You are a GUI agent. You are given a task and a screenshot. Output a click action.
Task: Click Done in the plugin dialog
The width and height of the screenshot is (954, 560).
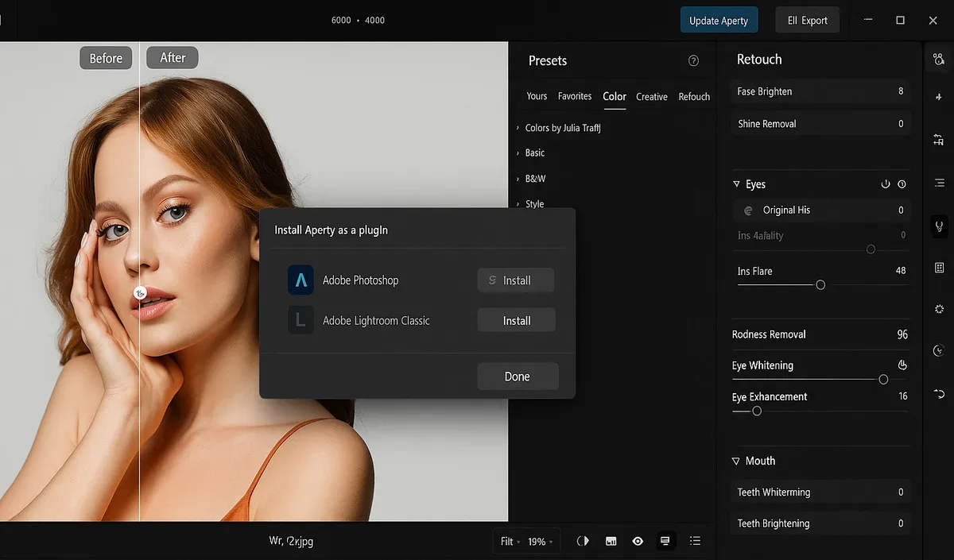[518, 377]
